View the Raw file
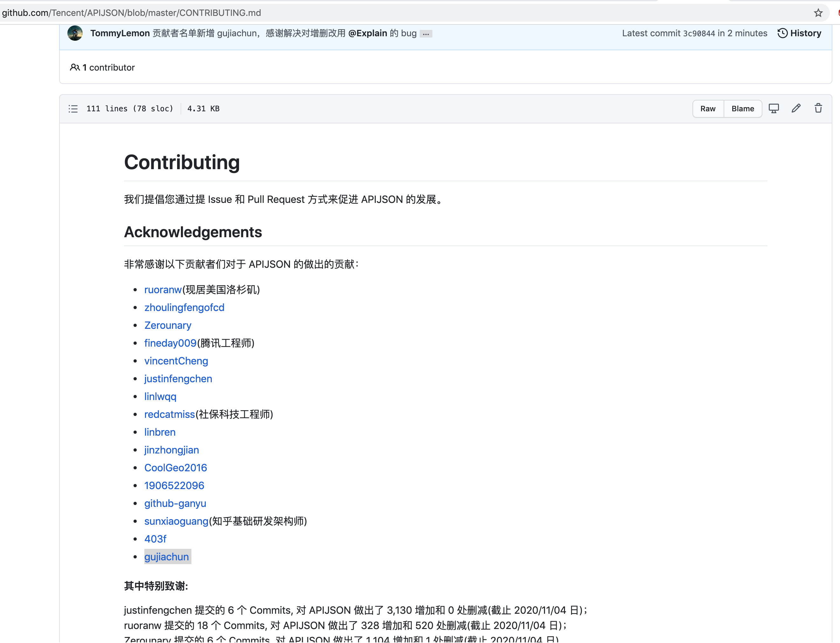840x643 pixels. pyautogui.click(x=708, y=109)
